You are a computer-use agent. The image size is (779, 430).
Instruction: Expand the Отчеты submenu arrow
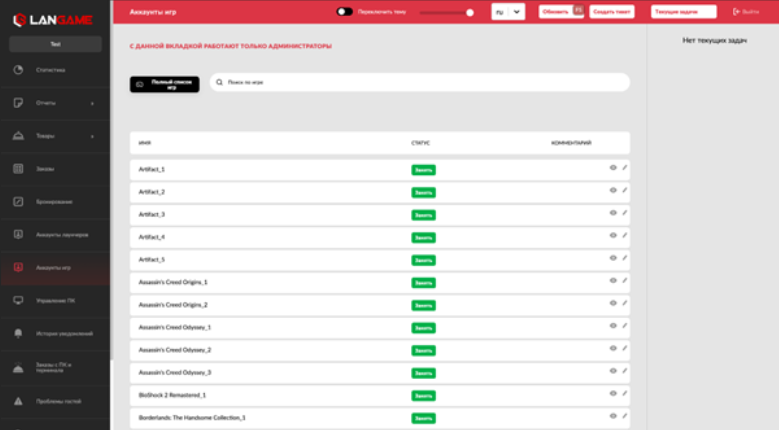92,103
